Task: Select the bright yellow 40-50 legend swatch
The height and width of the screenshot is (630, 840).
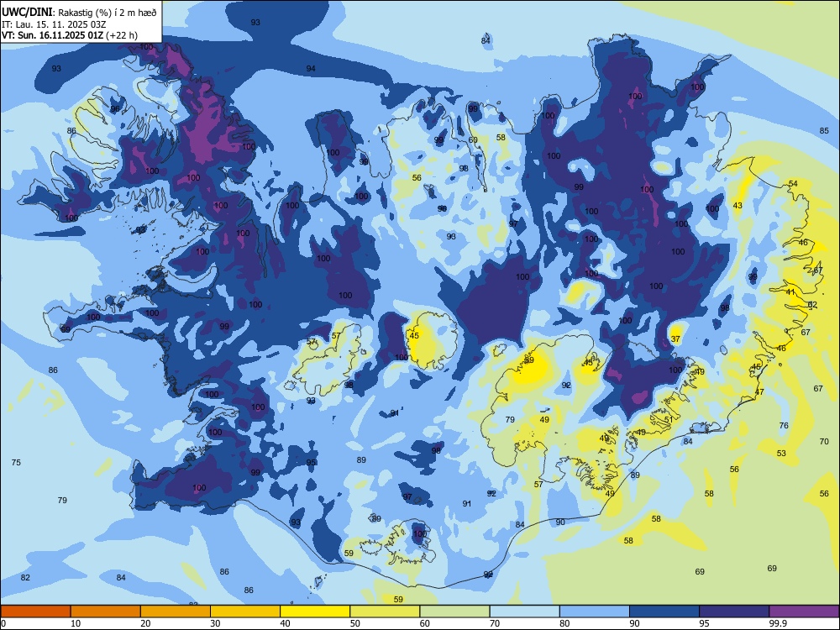Action: coord(315,612)
